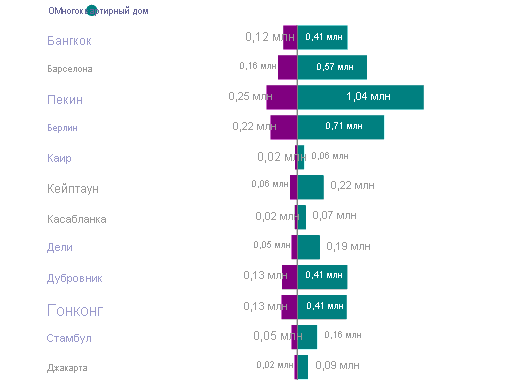Select the Бангкок city label
The width and height of the screenshot is (512, 384).
click(x=69, y=41)
